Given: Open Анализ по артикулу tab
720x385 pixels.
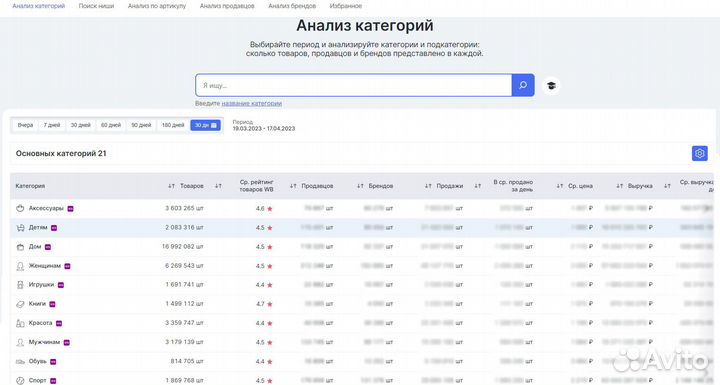Looking at the screenshot, I should point(157,6).
